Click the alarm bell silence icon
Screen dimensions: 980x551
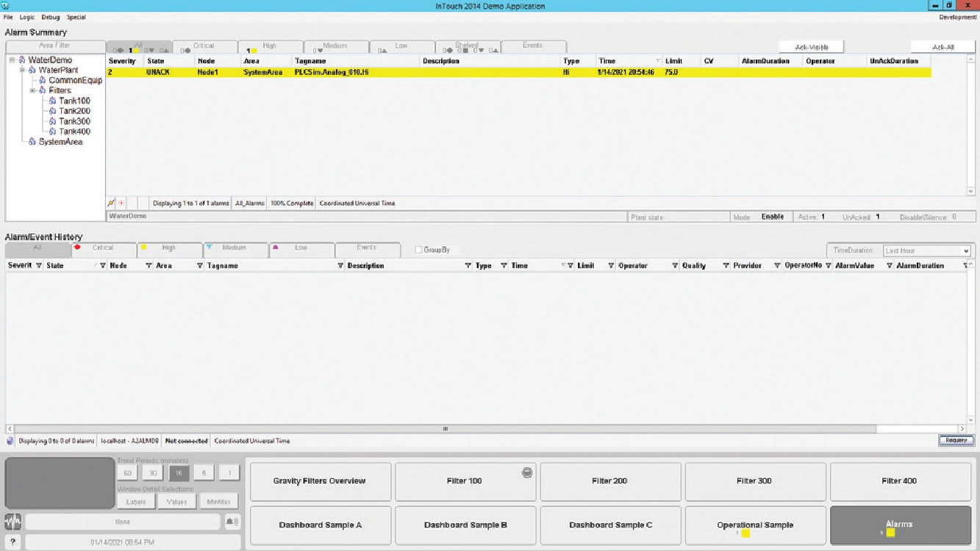pyautogui.click(x=232, y=522)
